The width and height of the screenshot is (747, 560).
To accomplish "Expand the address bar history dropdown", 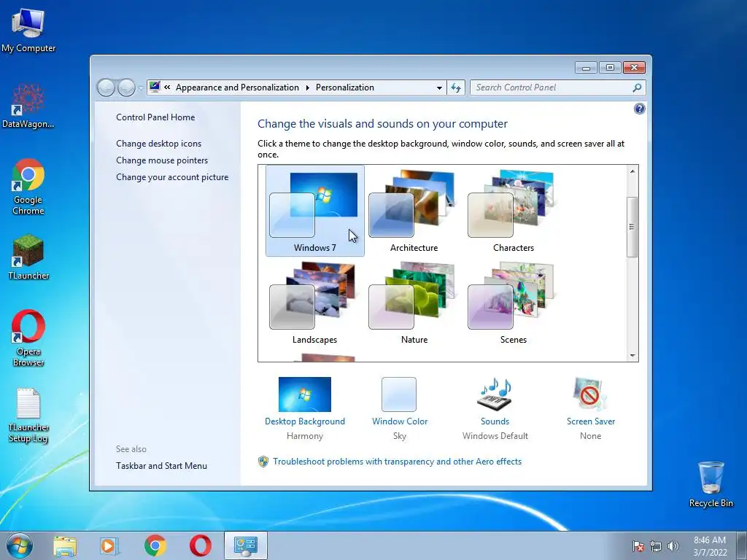I will 438,88.
